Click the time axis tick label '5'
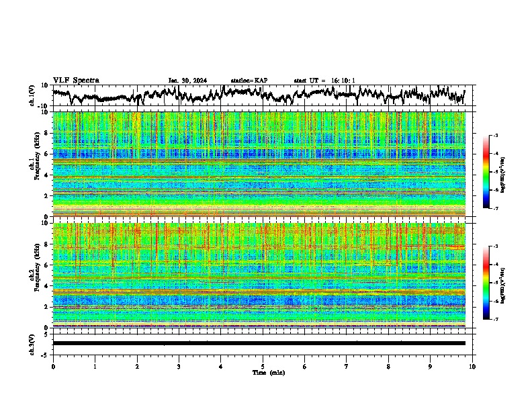Screen dimensions: 532x411 (x=263, y=367)
